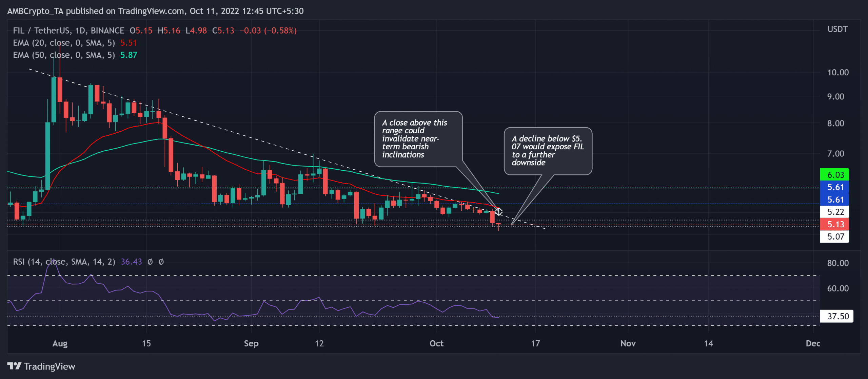Click the diamond marker at trendline end
Screen dimensions: 868x379
[499, 211]
